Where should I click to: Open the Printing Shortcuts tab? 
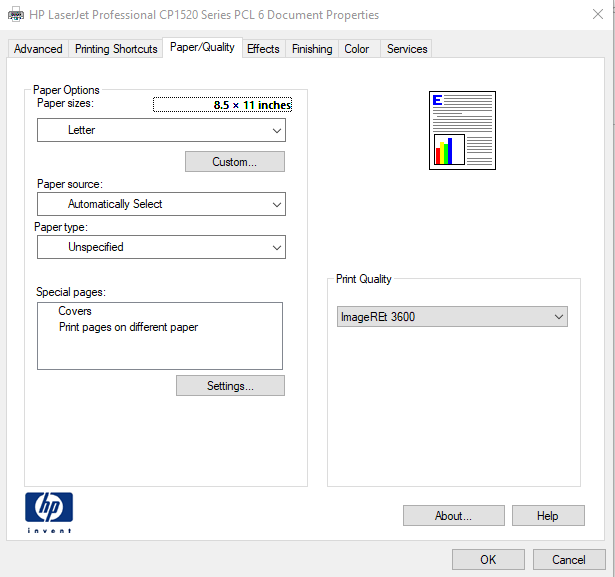point(116,49)
